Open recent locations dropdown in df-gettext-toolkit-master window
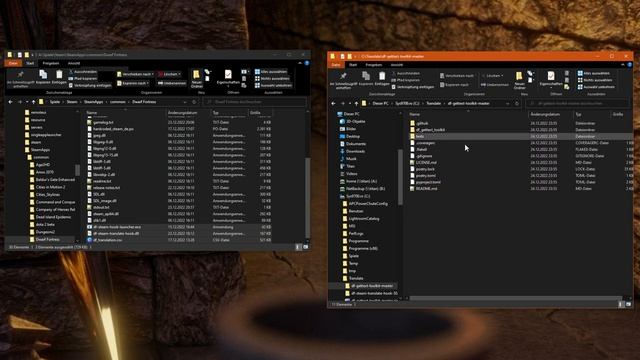640x360 pixels. [350, 104]
